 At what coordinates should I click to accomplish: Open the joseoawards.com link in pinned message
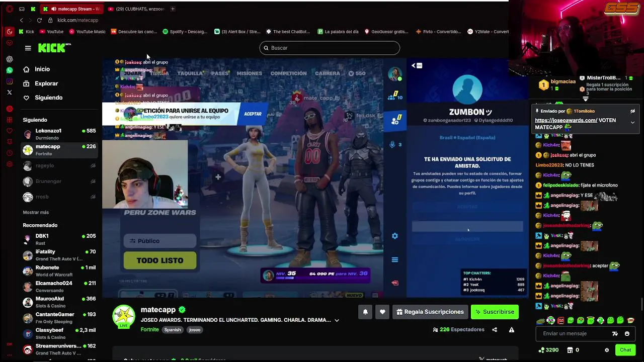pos(566,121)
